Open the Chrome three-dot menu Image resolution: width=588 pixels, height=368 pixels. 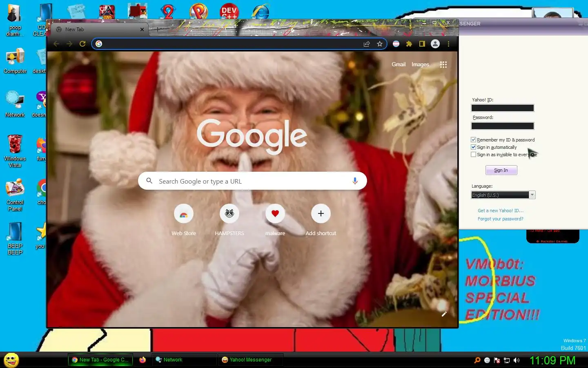[448, 44]
